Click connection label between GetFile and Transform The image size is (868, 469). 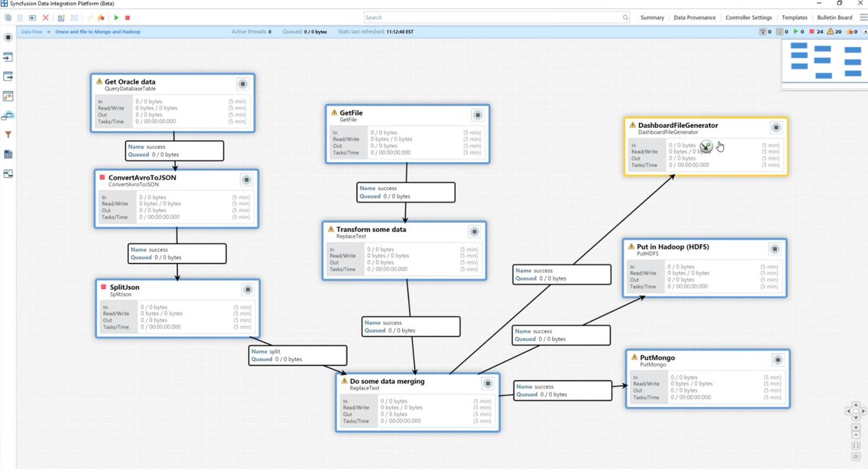(x=406, y=192)
